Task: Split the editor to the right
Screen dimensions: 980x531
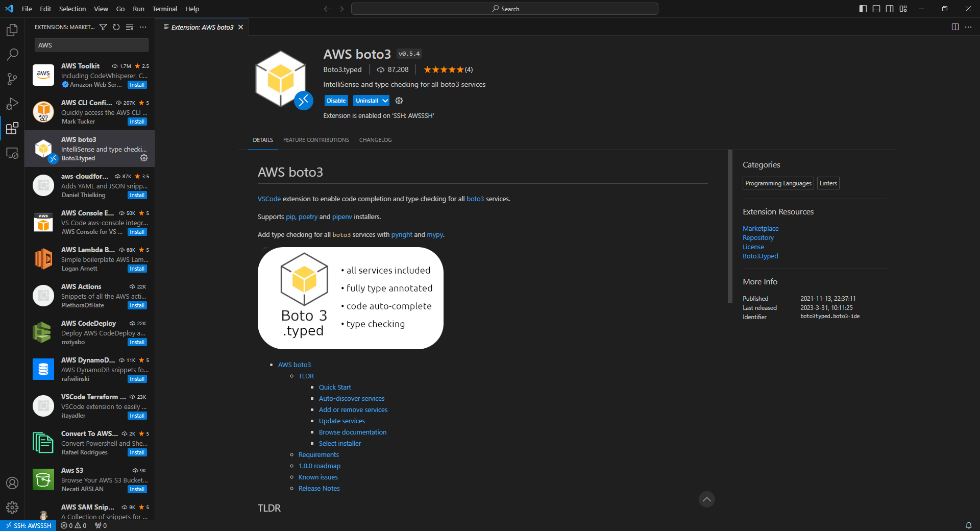Action: [x=955, y=27]
